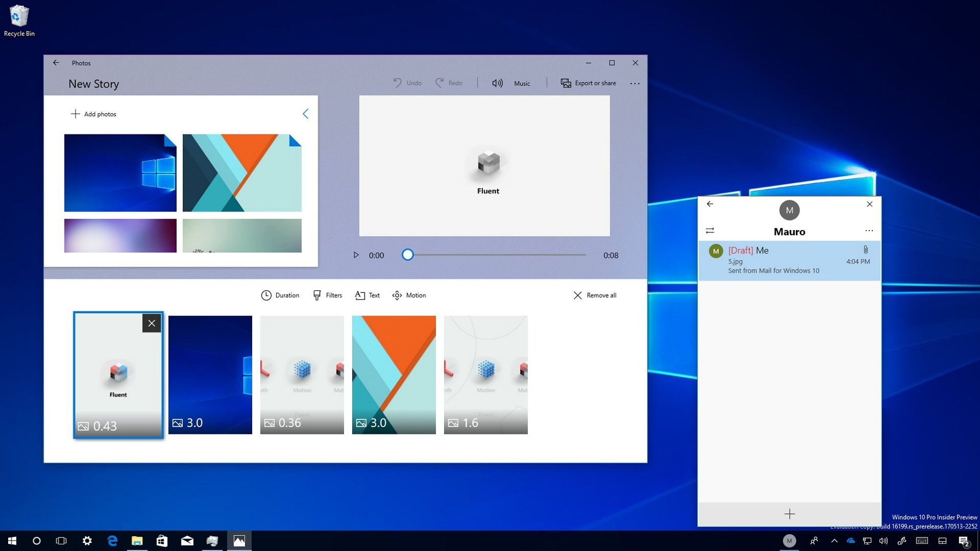
Task: Select the Text tool
Action: pyautogui.click(x=367, y=295)
